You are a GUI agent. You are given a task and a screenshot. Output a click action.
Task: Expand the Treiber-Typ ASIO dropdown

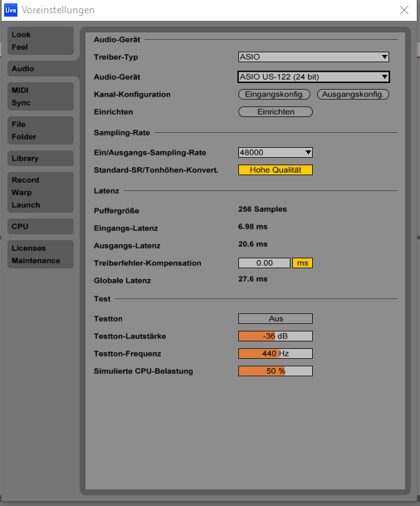314,56
